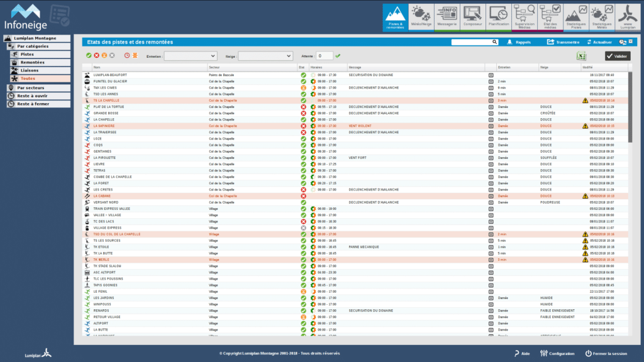Toggle closed state of PLAT DE LA TORTUE

point(304,107)
